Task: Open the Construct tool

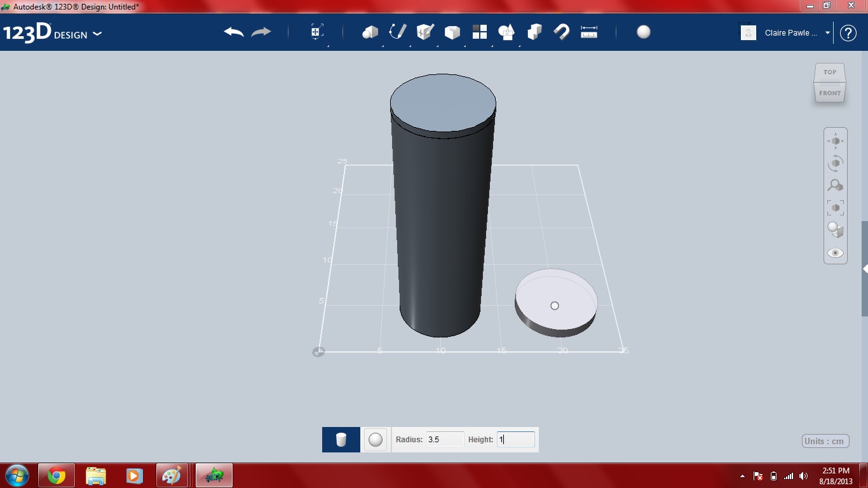Action: click(x=425, y=32)
